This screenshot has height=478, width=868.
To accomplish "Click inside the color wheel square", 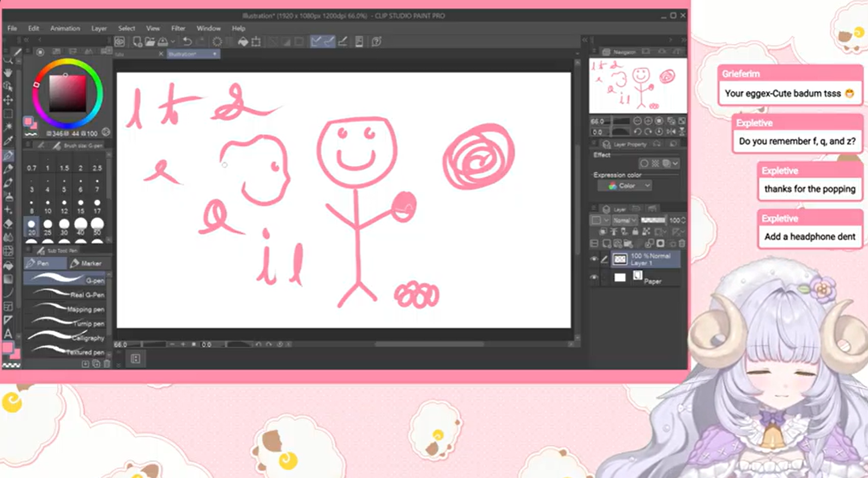I will point(68,93).
